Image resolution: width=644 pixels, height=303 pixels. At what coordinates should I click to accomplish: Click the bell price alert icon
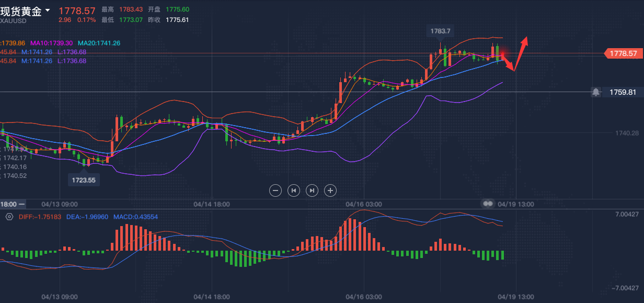(x=595, y=92)
